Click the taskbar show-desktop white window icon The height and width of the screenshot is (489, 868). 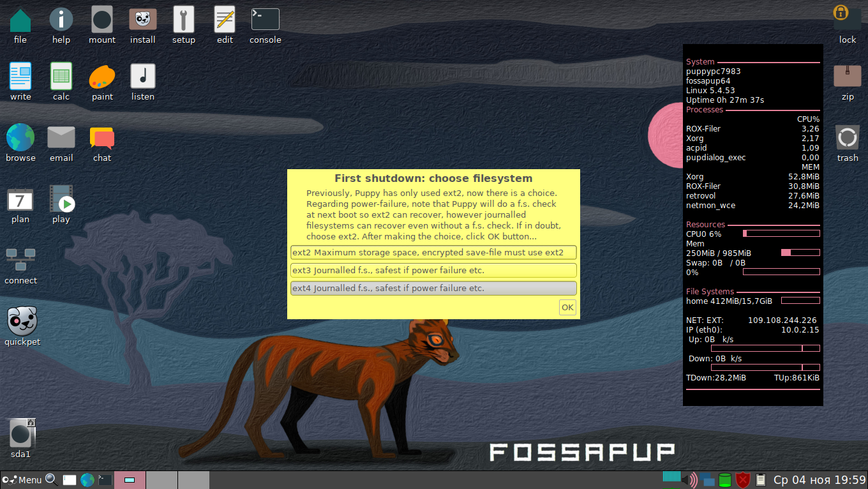(70, 479)
